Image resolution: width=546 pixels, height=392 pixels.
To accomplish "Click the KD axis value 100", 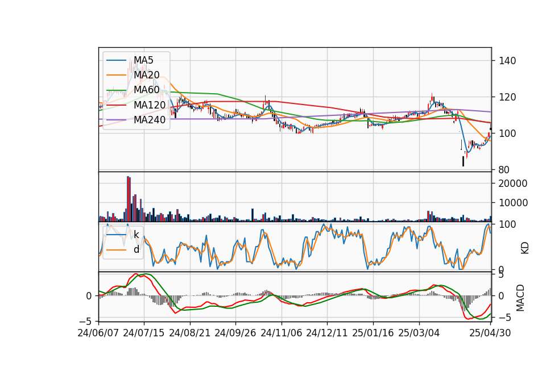I will (507, 224).
